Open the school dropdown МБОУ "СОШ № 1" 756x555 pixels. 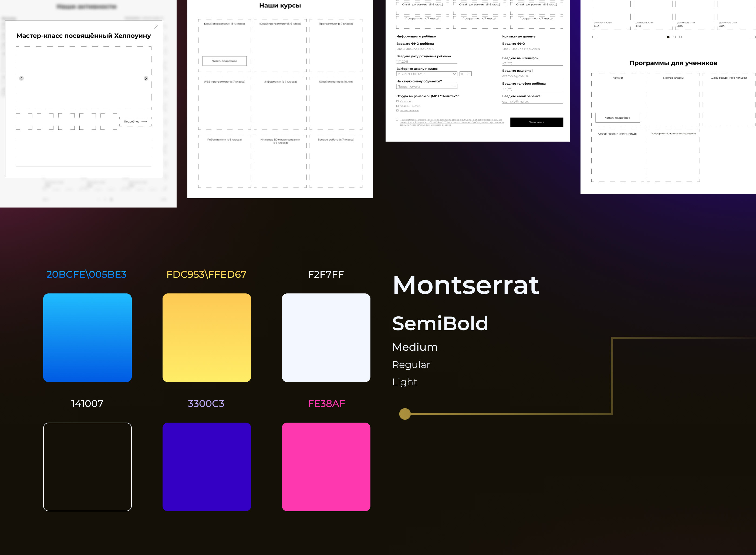426,74
